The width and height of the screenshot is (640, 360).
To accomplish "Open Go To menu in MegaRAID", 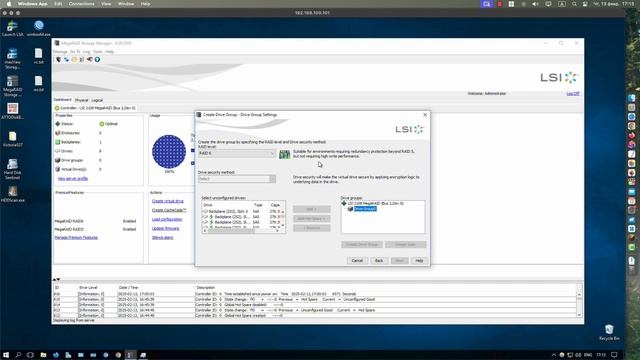I will [75, 52].
